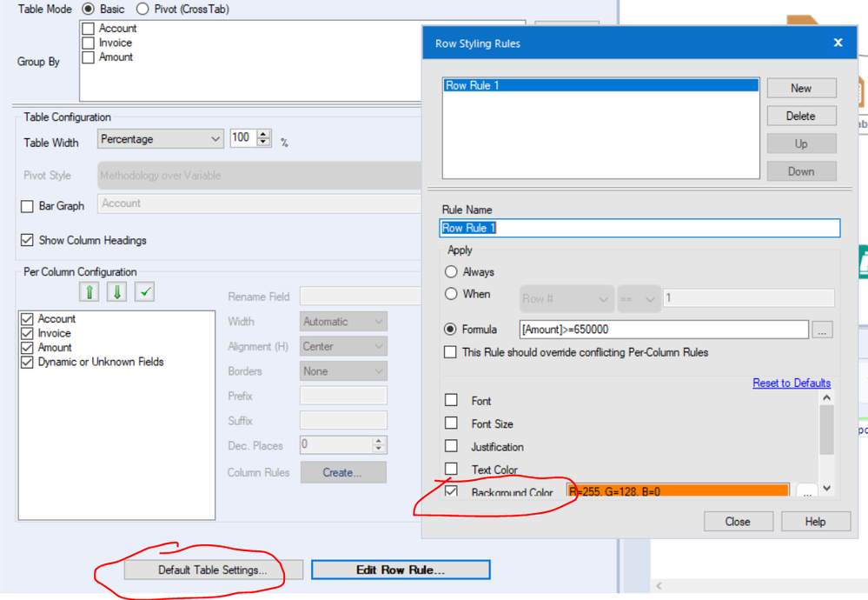The width and height of the screenshot is (868, 600).
Task: Open the column Width Automatic dropdown
Action: coord(344,322)
